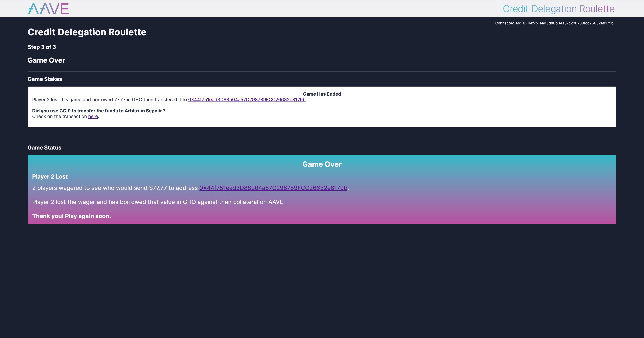Click the 'Game Status' heading

[44, 148]
